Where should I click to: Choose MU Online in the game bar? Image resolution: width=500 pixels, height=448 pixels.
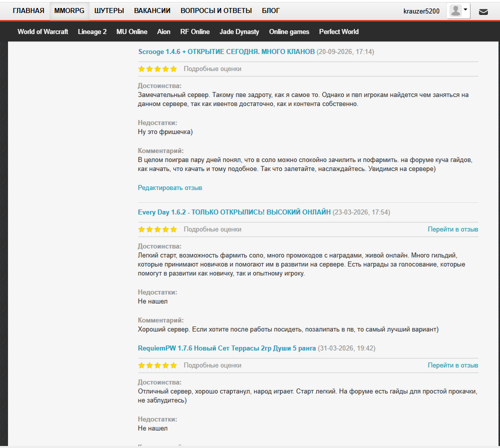click(x=132, y=32)
